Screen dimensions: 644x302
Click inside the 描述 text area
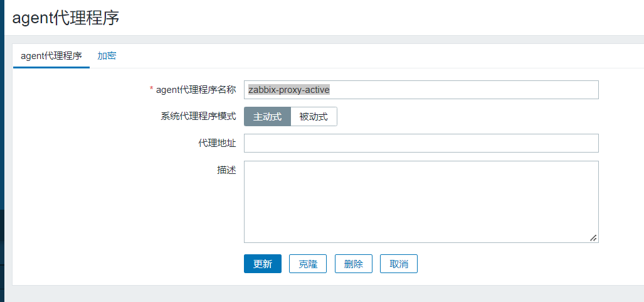421,201
